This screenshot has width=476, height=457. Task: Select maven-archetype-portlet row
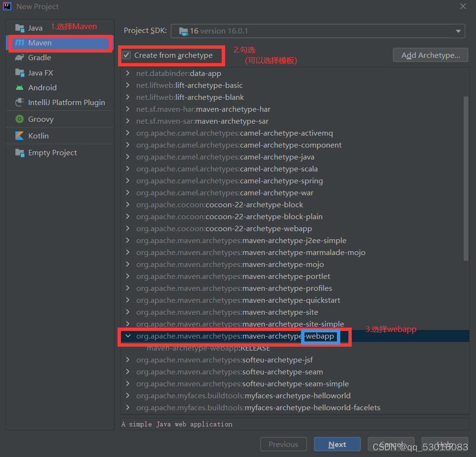295,276
